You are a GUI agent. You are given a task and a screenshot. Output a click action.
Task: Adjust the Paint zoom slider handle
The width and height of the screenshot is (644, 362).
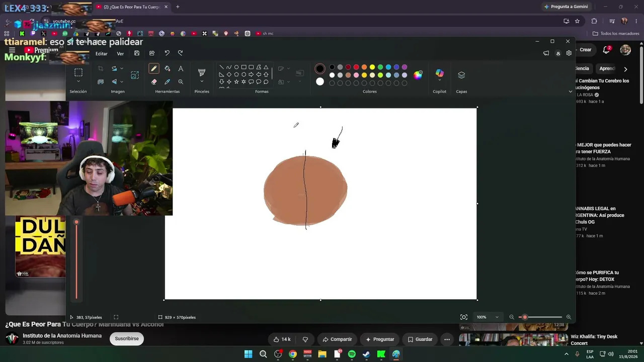(525, 317)
